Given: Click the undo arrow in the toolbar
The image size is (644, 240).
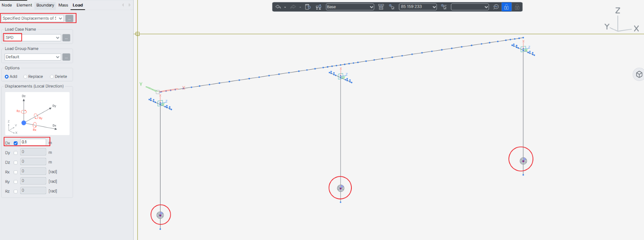Looking at the screenshot, I should pyautogui.click(x=278, y=7).
